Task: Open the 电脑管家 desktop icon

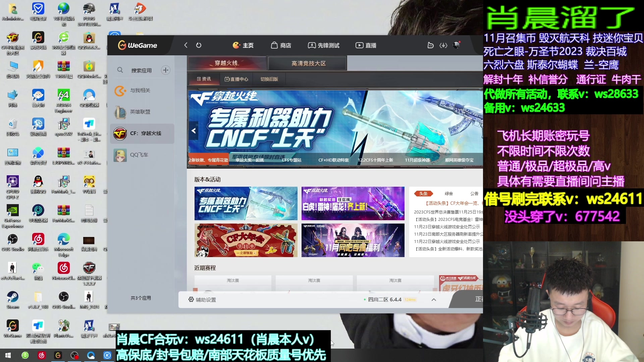Action: (x=38, y=12)
